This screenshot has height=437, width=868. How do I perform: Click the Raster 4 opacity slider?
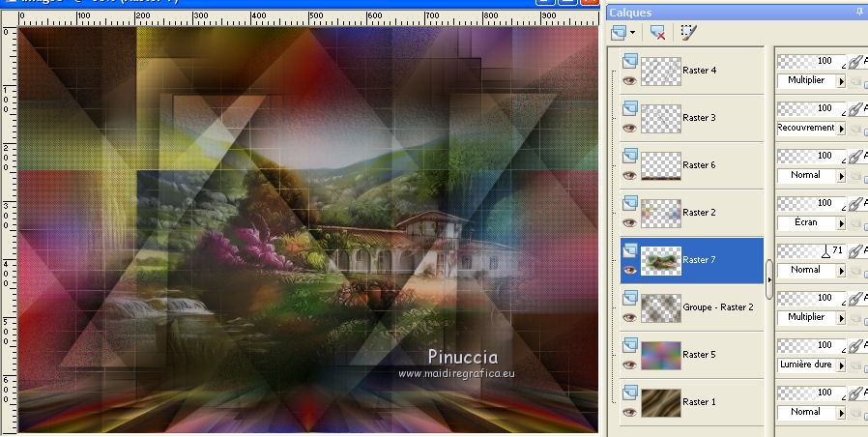(x=812, y=61)
